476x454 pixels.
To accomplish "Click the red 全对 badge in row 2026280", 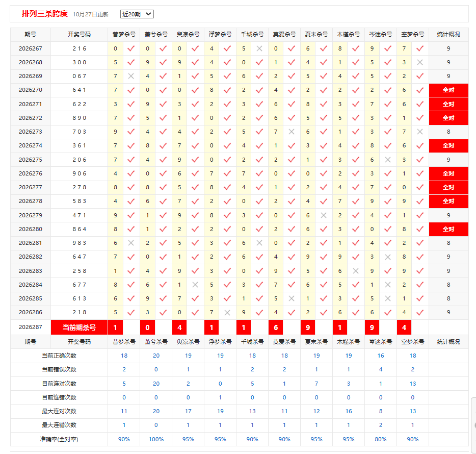I will (x=448, y=229).
